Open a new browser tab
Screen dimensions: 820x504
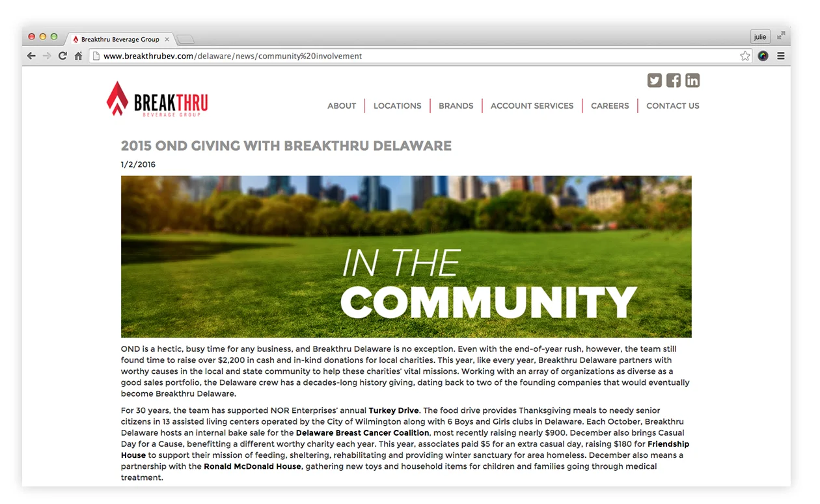tap(185, 40)
